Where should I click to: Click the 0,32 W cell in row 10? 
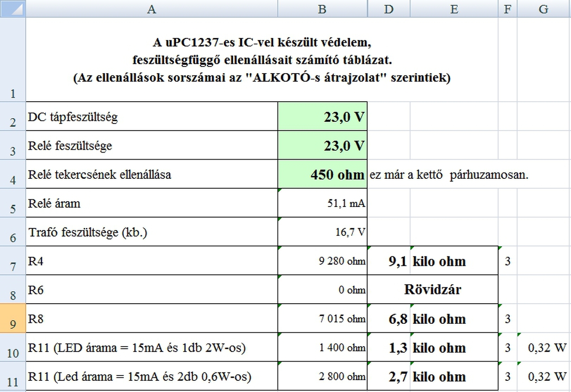click(544, 347)
